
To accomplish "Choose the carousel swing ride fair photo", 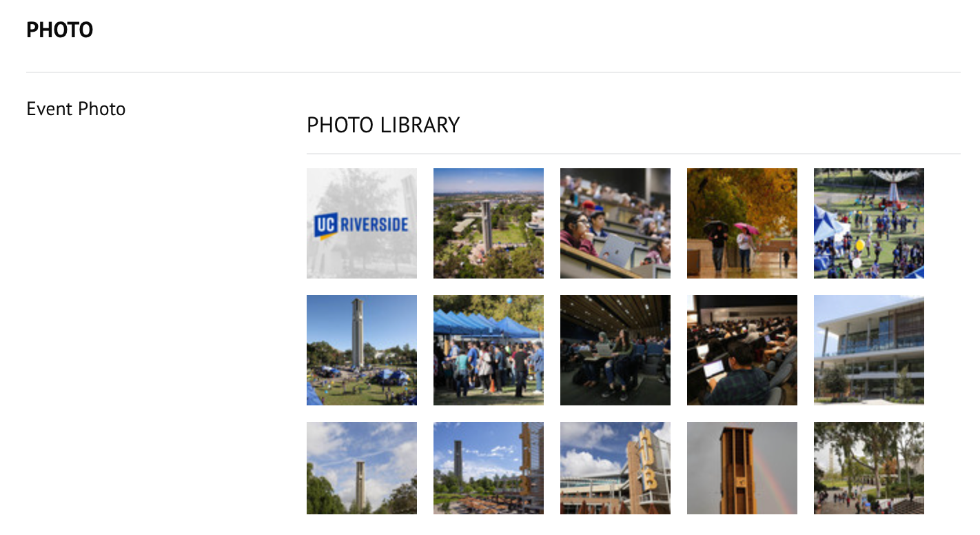I will (869, 223).
